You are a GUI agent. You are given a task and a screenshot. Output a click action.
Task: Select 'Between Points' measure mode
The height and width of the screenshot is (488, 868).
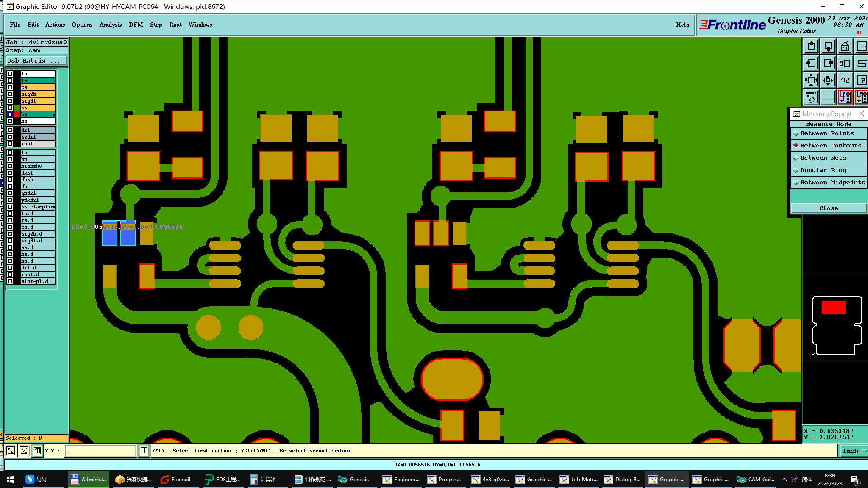tap(826, 133)
